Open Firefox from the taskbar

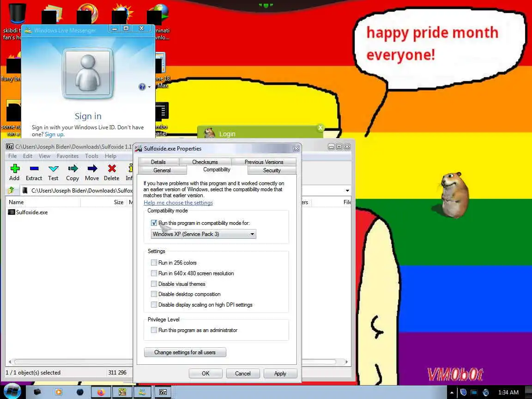pos(101,392)
